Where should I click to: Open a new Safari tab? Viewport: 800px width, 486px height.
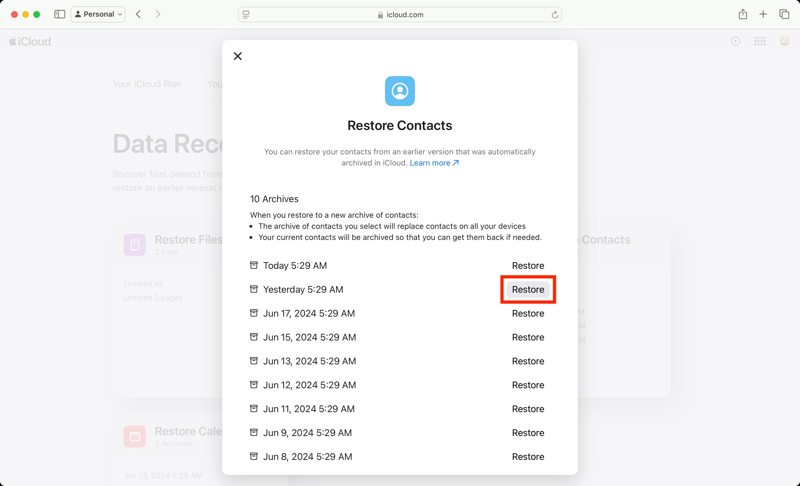pos(763,14)
